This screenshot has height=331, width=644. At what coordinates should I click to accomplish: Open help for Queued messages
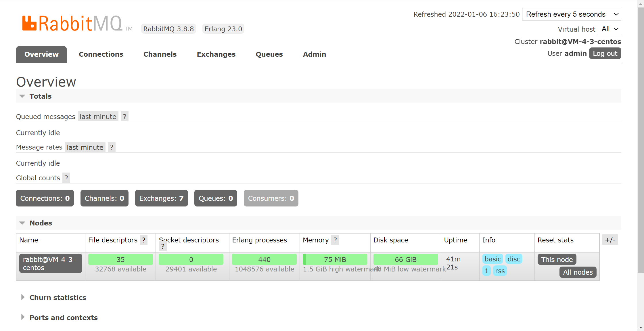tap(124, 116)
